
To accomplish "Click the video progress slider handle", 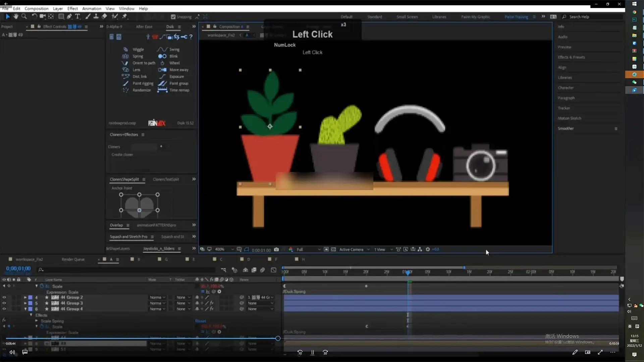I will pyautogui.click(x=278, y=339).
